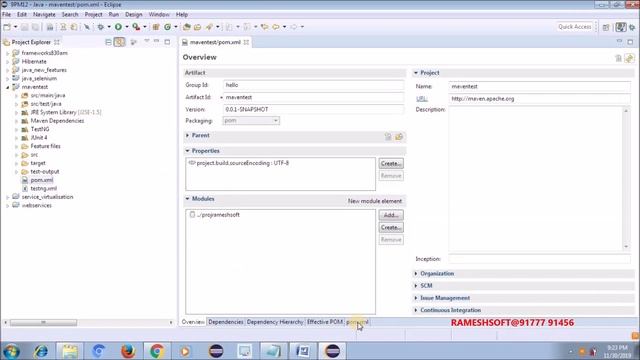Screen dimensions: 640x360
Task: Switch to the pom.xml source tab
Action: (357, 322)
